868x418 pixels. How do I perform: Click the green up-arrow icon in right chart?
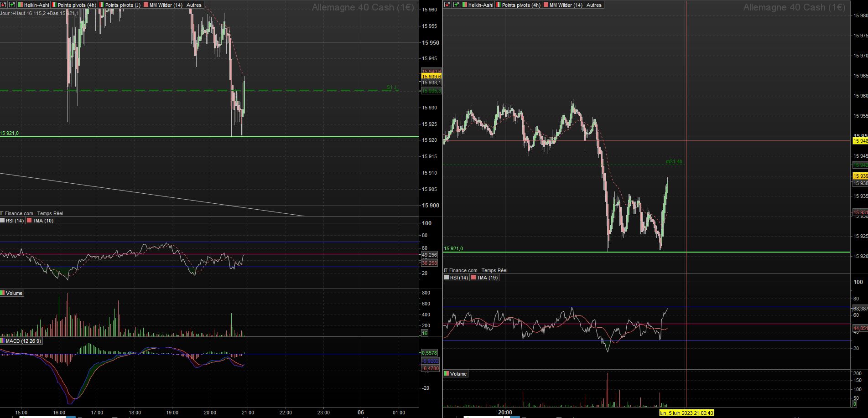pyautogui.click(x=456, y=5)
